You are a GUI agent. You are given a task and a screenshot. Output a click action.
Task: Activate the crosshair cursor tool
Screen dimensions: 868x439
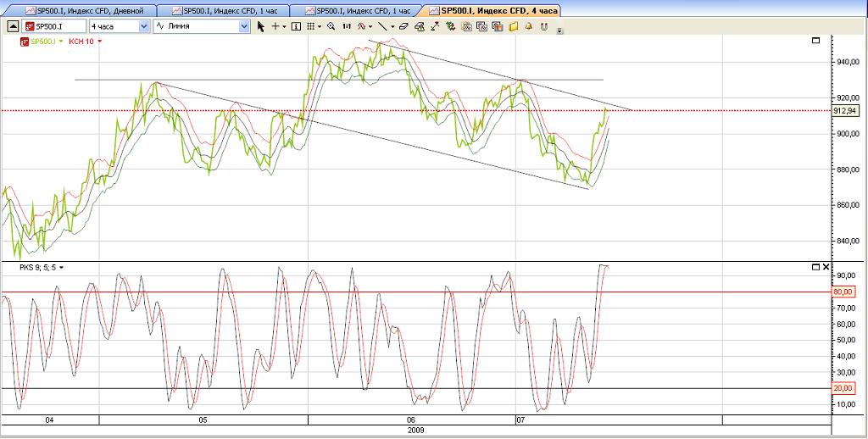[275, 26]
